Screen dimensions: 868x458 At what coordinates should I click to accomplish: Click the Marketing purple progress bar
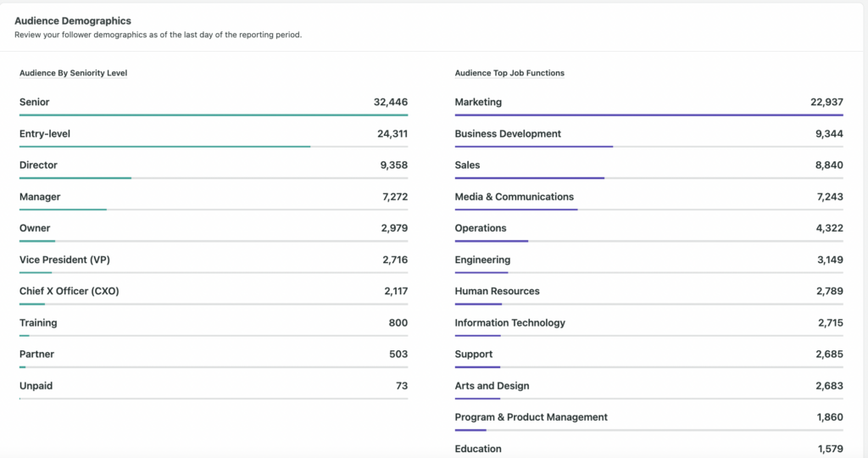(x=648, y=114)
